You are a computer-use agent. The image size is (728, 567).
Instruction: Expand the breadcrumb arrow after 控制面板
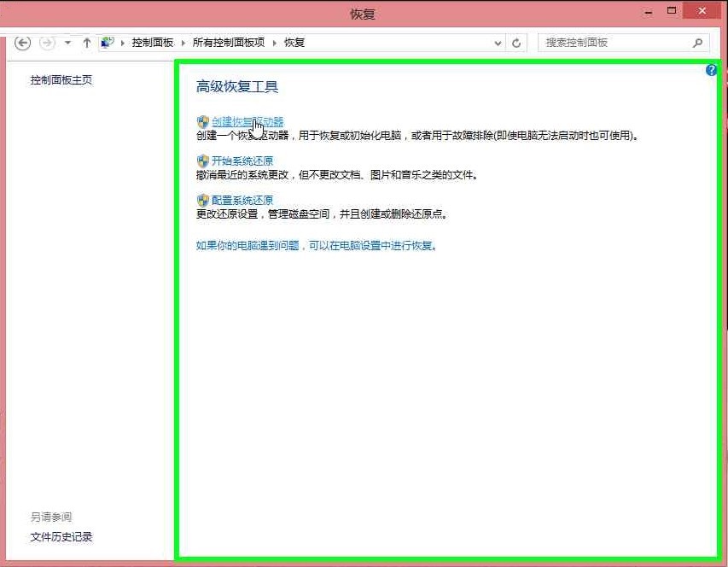183,43
